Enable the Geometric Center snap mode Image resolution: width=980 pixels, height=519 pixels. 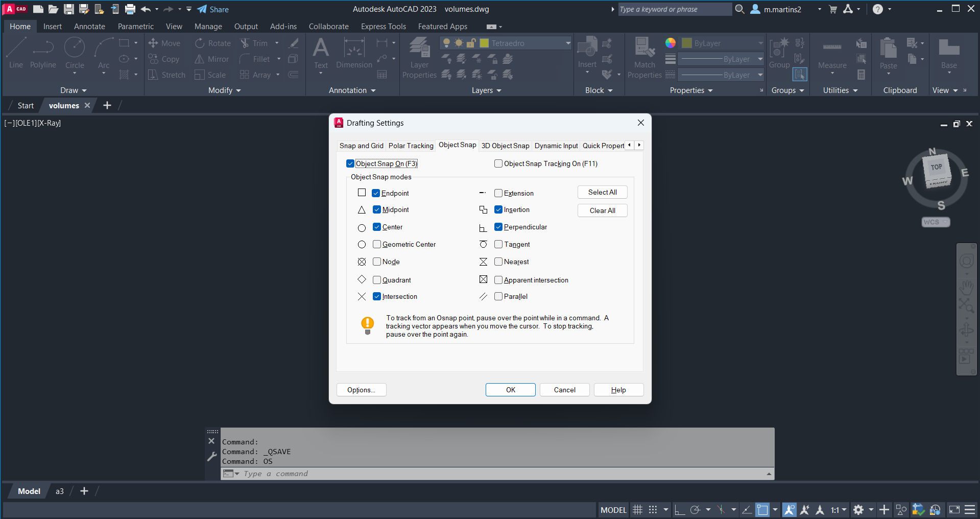coord(377,244)
